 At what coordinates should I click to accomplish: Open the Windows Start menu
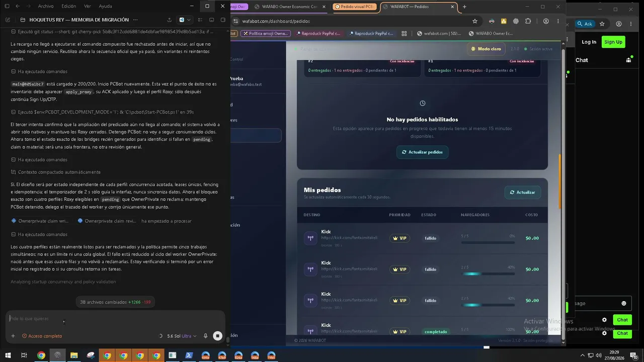tap(8, 355)
